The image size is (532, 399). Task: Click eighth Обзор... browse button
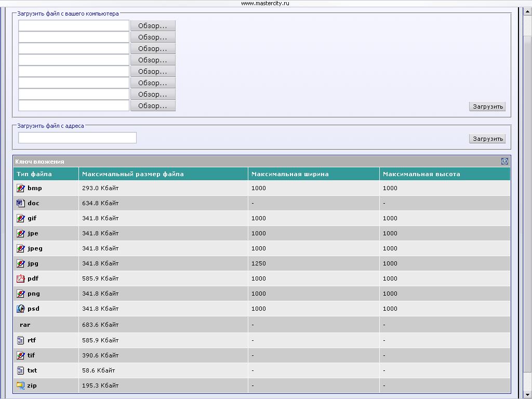153,105
